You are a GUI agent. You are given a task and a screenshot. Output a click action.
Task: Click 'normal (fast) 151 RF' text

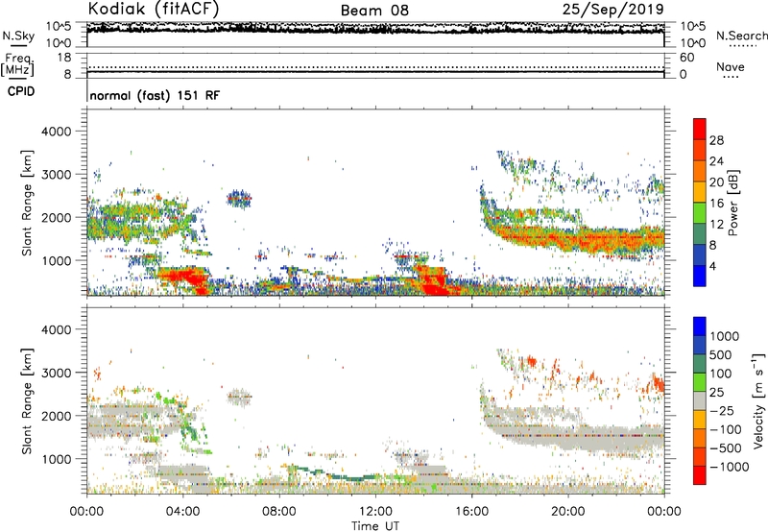(155, 95)
